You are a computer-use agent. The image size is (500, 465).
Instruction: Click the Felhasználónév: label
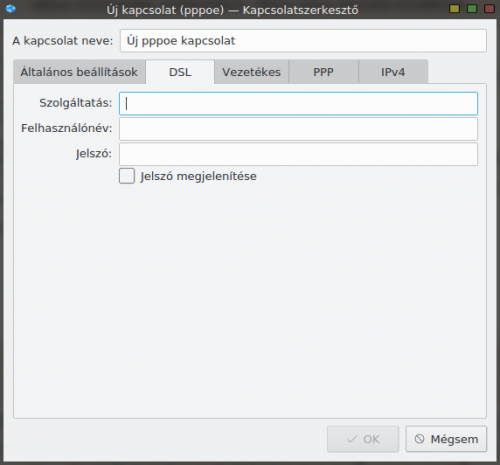(x=67, y=128)
